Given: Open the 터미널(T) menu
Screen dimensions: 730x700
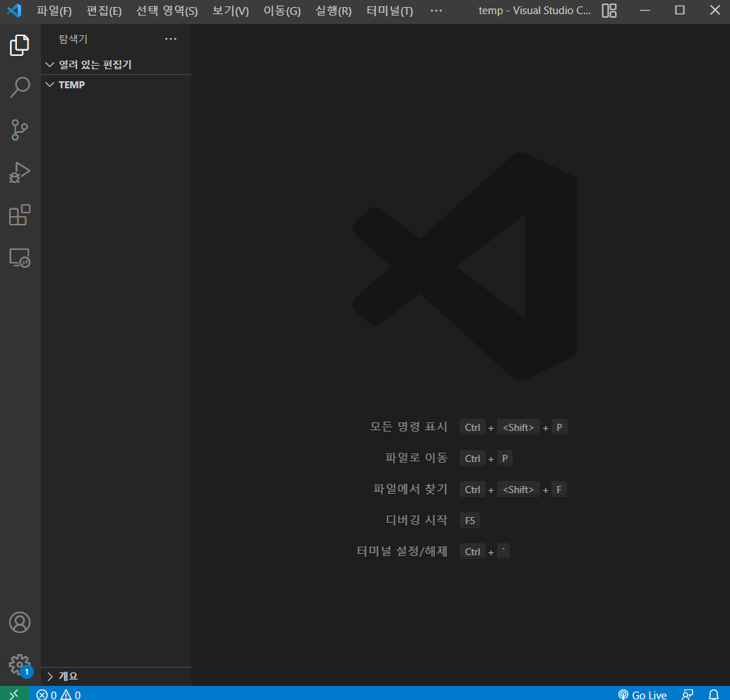Looking at the screenshot, I should click(390, 11).
